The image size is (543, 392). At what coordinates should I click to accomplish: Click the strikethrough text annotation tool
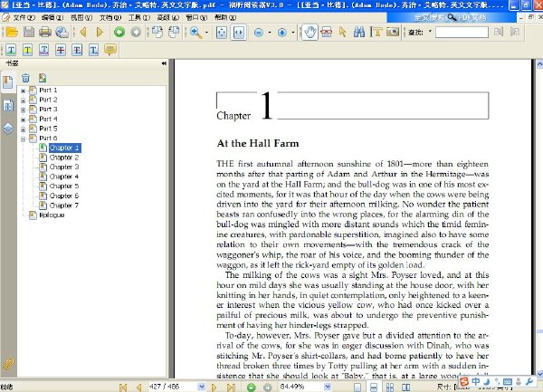coord(61,50)
